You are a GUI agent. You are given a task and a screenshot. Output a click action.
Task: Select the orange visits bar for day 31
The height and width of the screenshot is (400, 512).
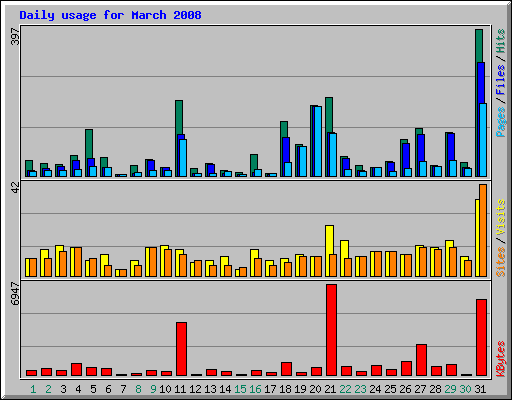coord(483,230)
